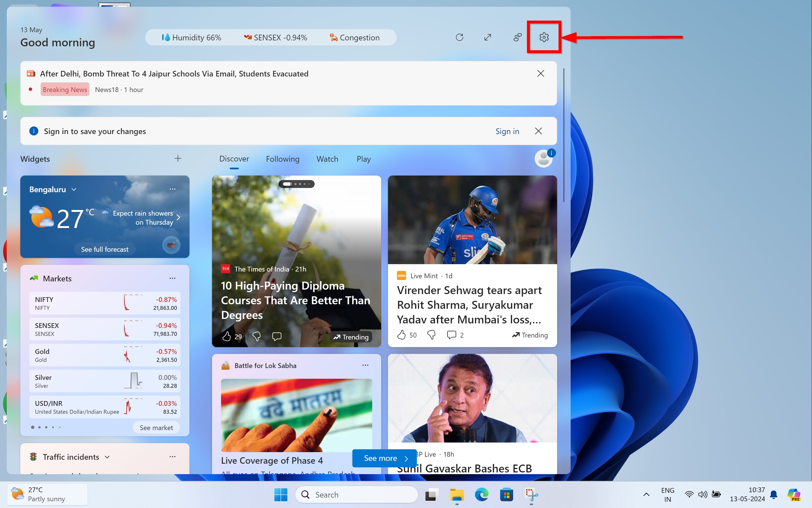The height and width of the screenshot is (508, 812).
Task: Dislike the Diploma Courses article
Action: 256,336
